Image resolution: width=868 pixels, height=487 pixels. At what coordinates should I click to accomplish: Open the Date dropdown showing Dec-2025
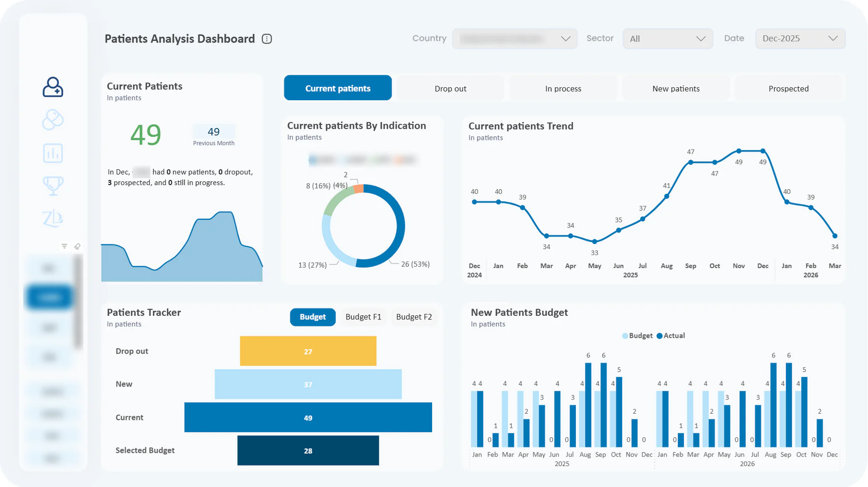click(800, 39)
